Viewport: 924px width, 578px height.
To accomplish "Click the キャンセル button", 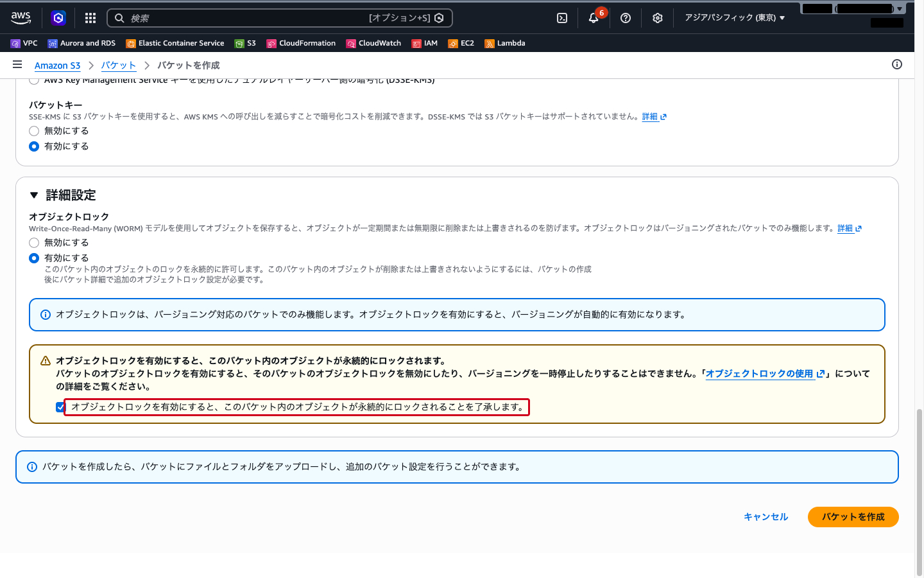I will (766, 517).
